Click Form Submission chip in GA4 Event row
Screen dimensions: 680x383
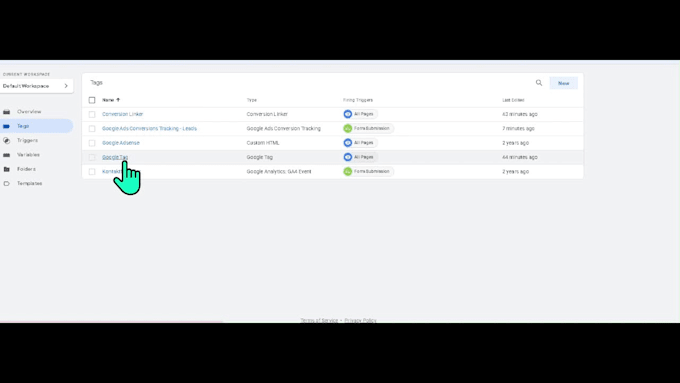(368, 171)
